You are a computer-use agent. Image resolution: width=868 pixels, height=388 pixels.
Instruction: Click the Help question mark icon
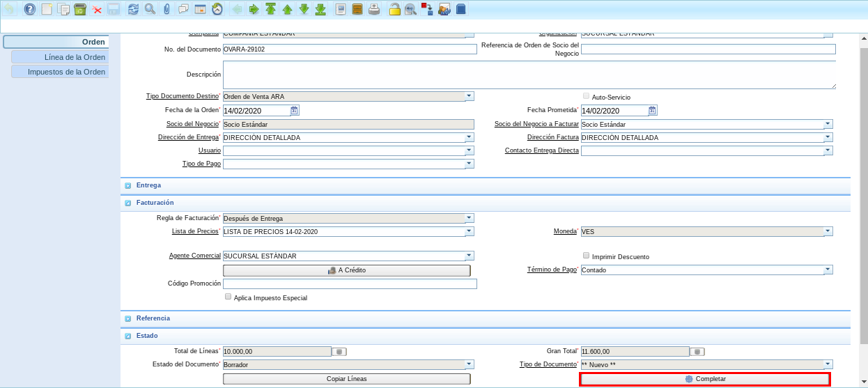[x=29, y=10]
